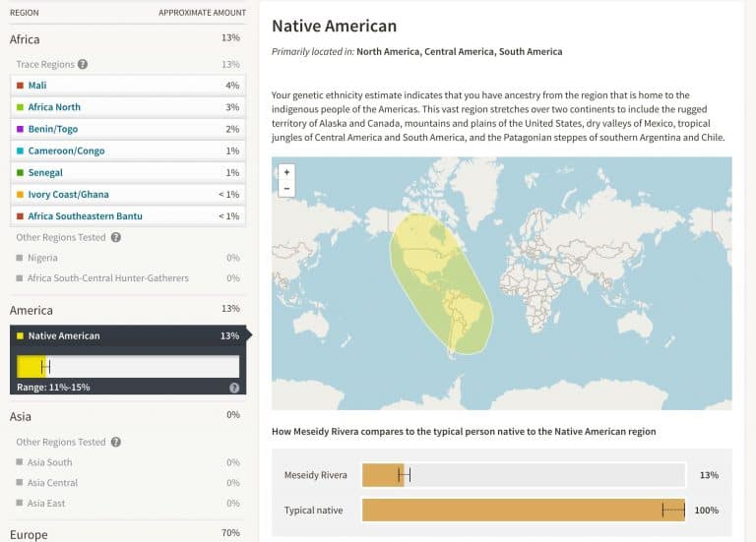Viewport: 756px width, 542px height.
Task: Click the purple Benin/Togo color square
Action: pyautogui.click(x=20, y=129)
